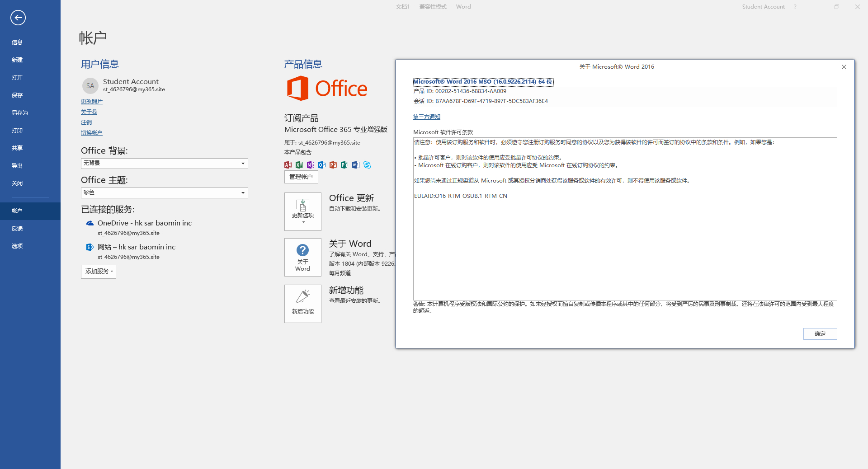This screenshot has width=868, height=469.
Task: Click 网站 – hk sar baomin inc service
Action: [137, 247]
